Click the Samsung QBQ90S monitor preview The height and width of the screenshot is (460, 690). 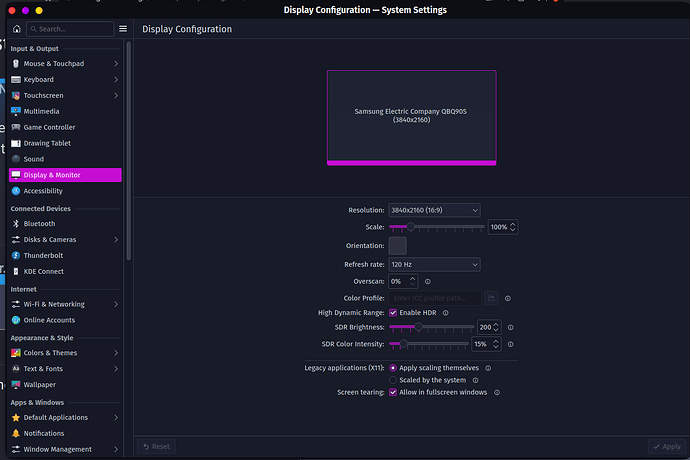pos(411,118)
